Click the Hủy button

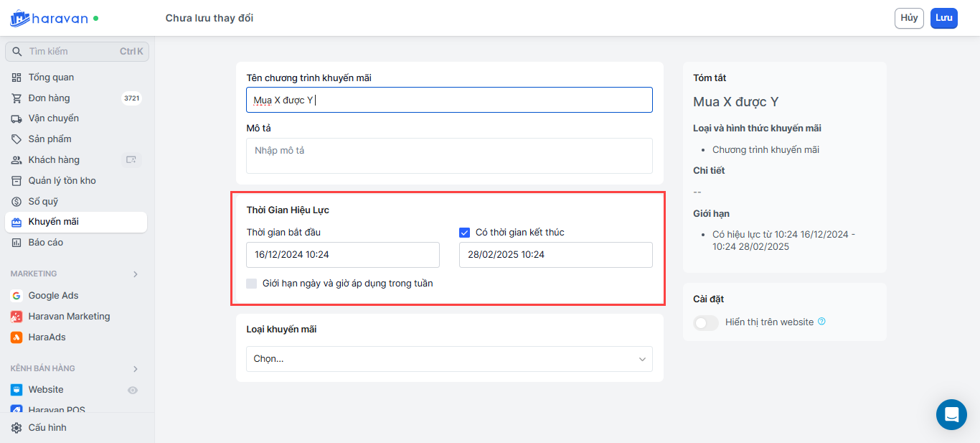pos(909,18)
